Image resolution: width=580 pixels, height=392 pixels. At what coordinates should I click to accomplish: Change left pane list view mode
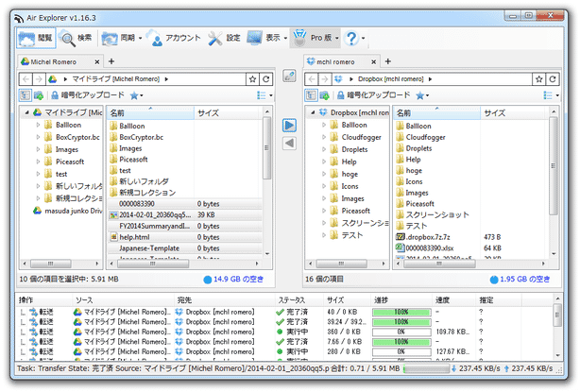pos(264,95)
